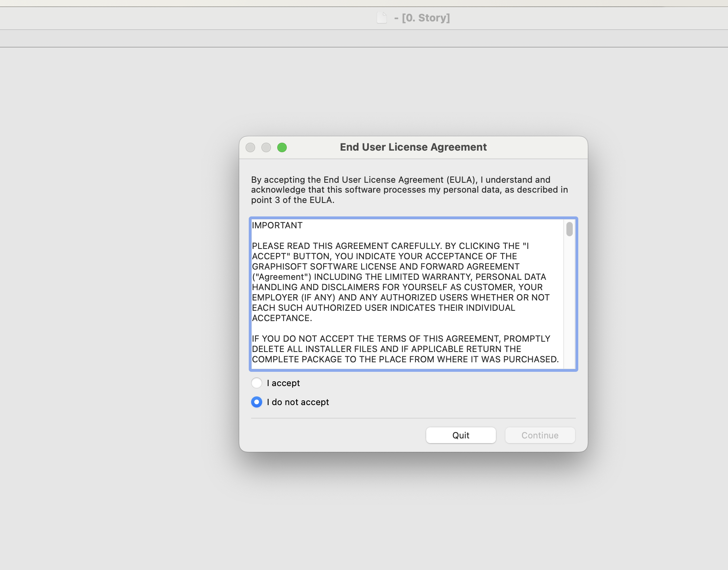Click the "End User License Agreement" dialog title

tap(413, 147)
